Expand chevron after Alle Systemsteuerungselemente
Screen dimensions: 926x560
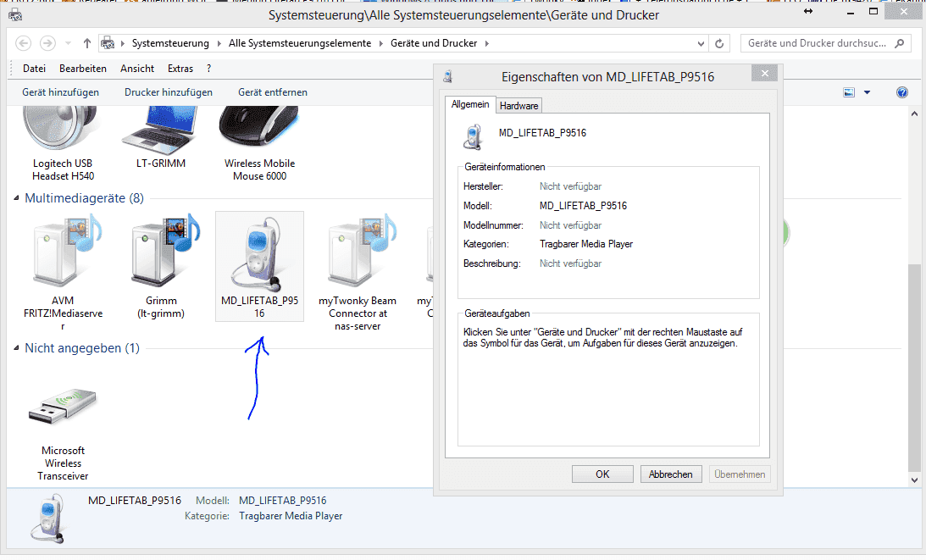381,43
